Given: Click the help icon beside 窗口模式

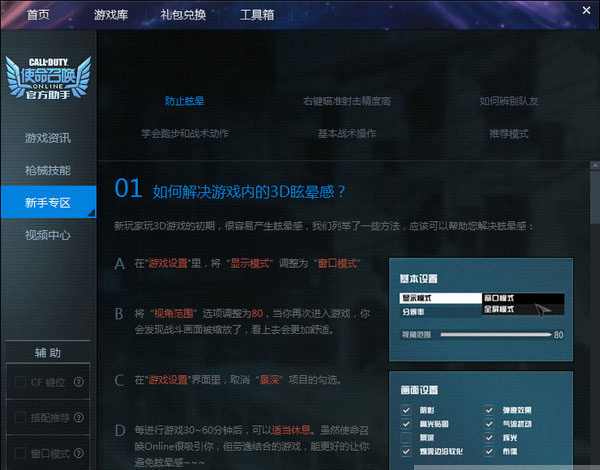Looking at the screenshot, I should (79, 453).
